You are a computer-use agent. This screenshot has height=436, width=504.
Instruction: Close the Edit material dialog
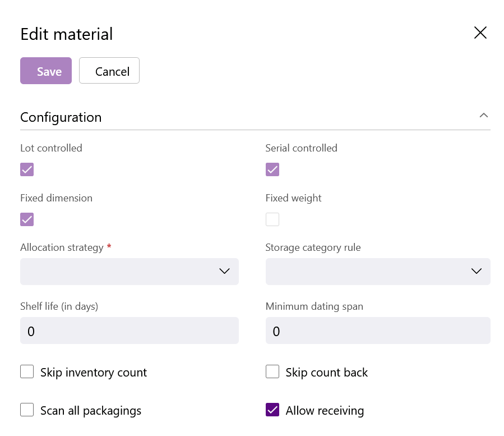click(480, 33)
